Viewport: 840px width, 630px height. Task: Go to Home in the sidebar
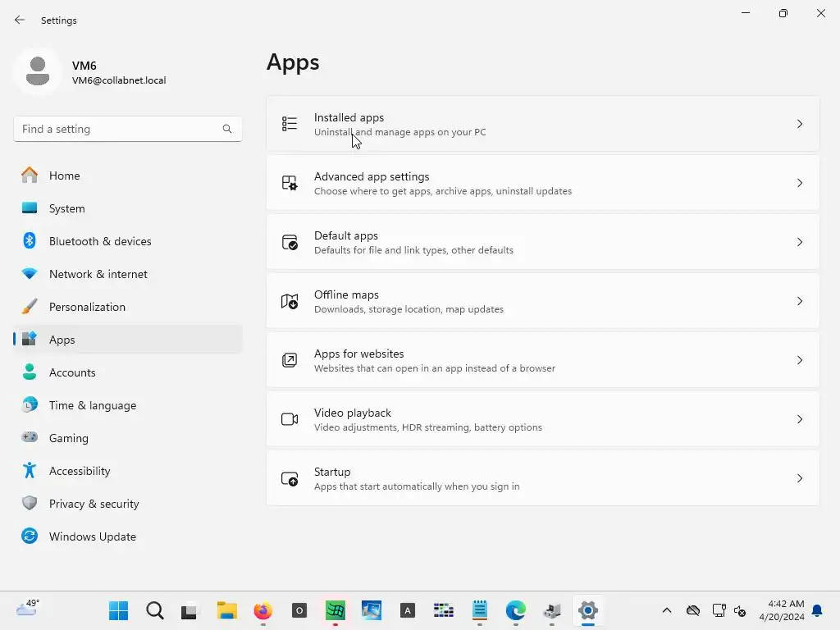pos(127,176)
